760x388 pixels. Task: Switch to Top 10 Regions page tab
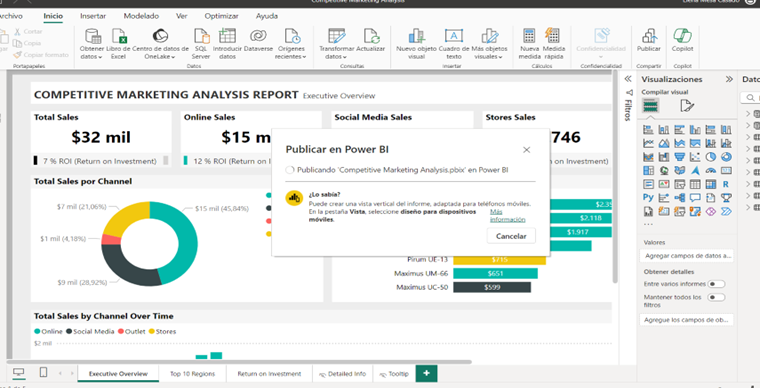[x=192, y=374]
